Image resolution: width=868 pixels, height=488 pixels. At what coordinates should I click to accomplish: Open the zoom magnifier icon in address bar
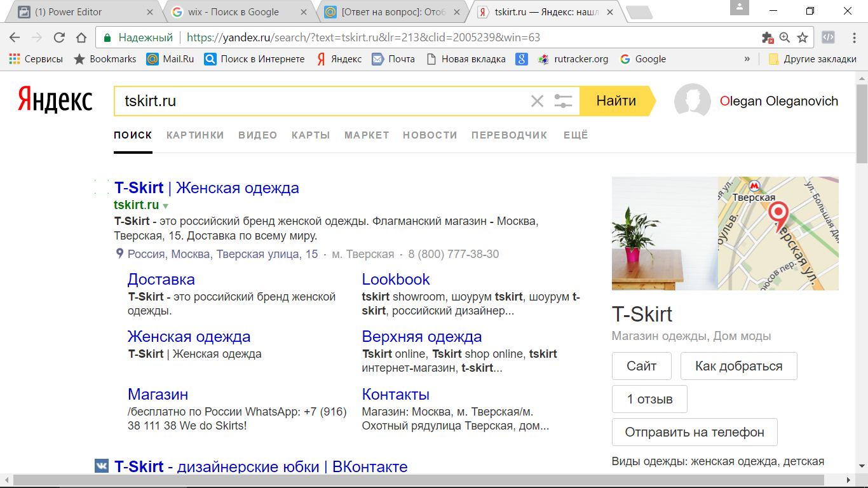coord(785,37)
